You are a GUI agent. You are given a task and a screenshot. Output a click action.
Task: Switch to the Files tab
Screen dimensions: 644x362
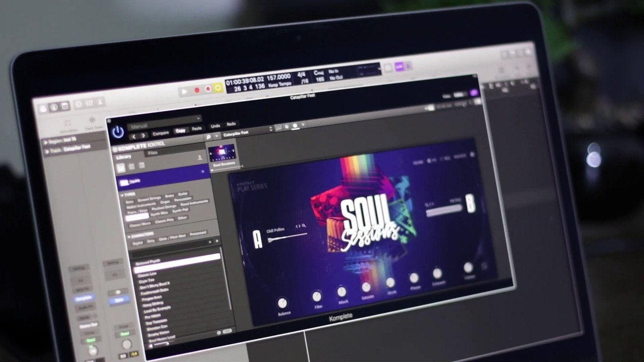[152, 153]
